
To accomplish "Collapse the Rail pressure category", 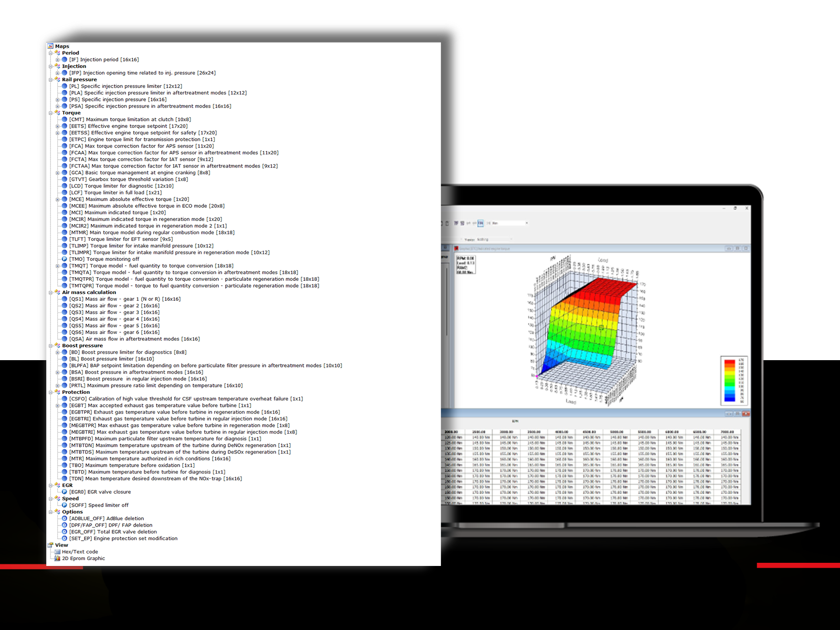I will 51,80.
